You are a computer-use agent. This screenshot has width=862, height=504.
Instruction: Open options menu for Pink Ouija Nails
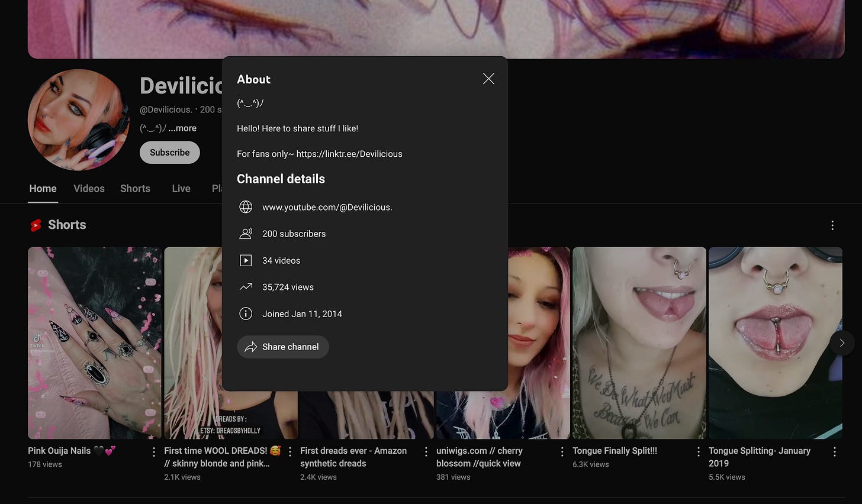[154, 452]
